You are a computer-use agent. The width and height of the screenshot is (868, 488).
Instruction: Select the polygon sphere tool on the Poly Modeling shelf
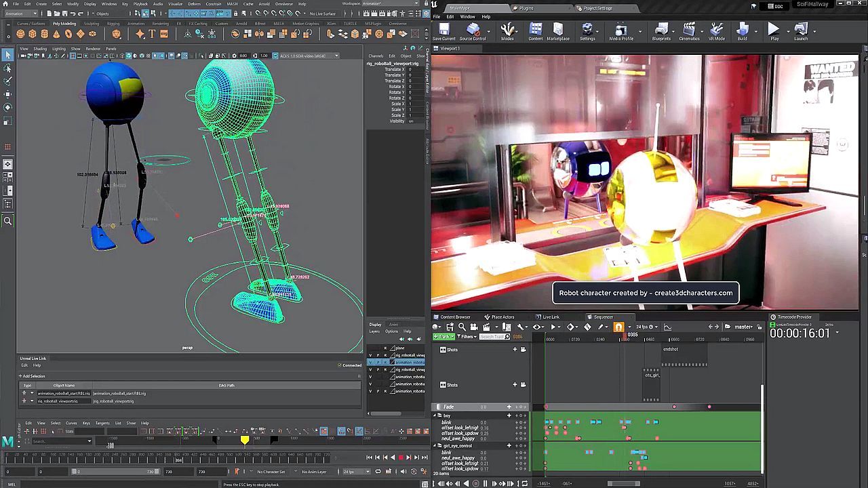point(19,34)
